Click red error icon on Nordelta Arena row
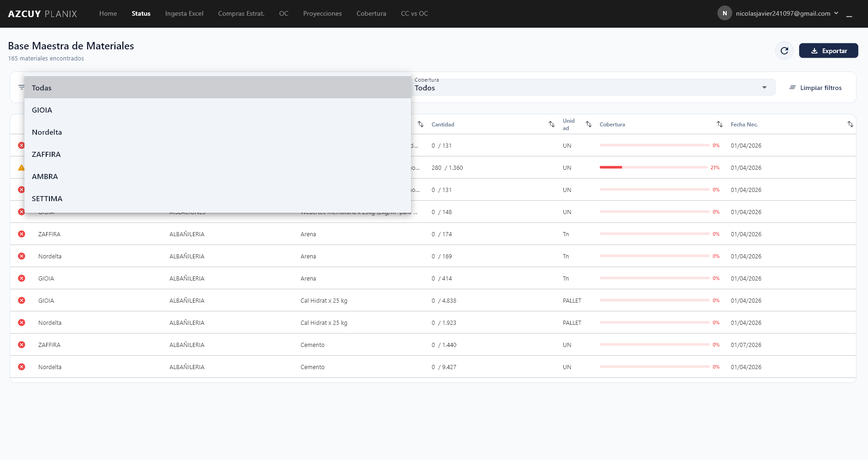 pyautogui.click(x=22, y=256)
